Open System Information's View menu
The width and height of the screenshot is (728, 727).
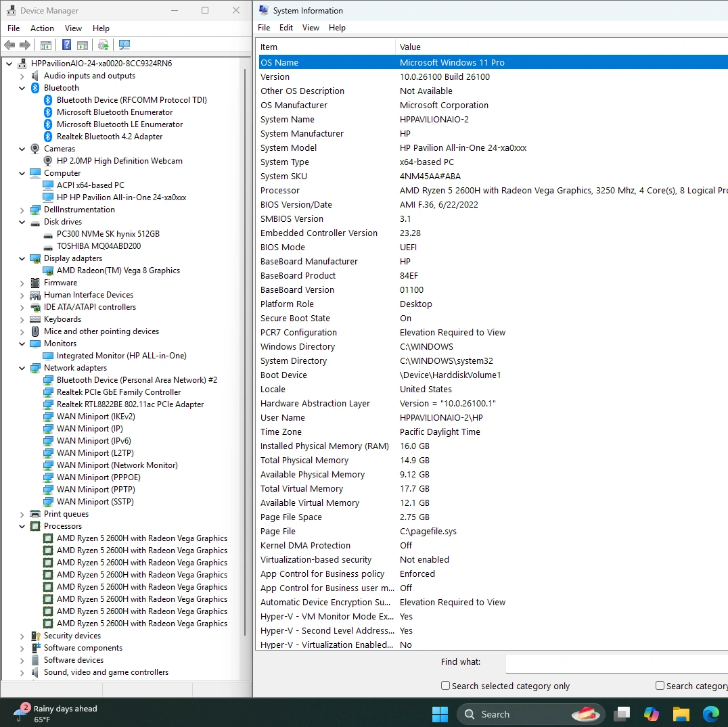pos(311,28)
